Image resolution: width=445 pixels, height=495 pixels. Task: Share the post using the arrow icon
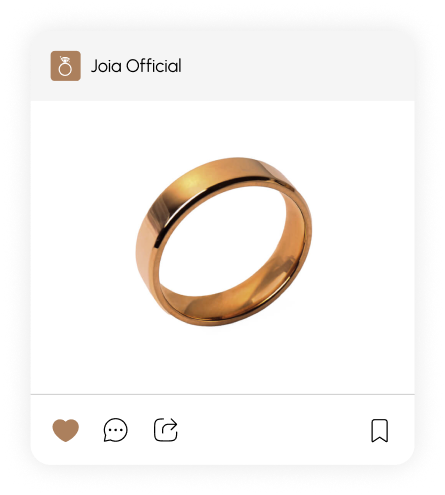[166, 430]
